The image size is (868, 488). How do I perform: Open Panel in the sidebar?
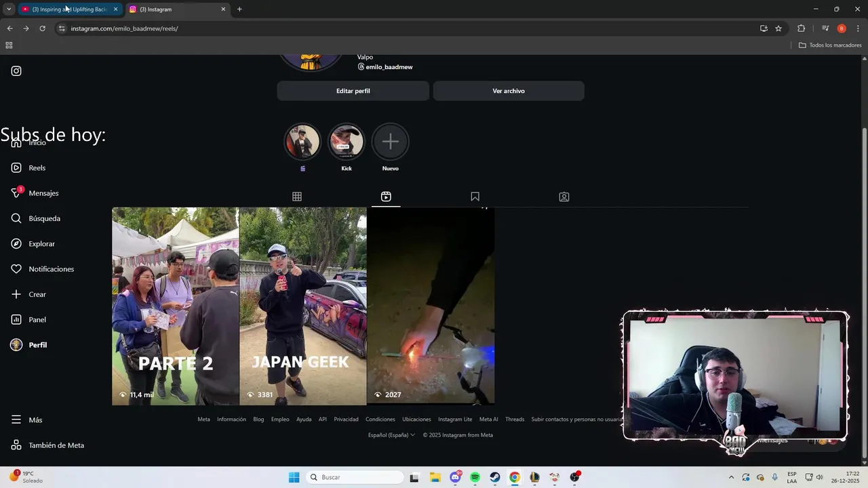click(x=28, y=320)
